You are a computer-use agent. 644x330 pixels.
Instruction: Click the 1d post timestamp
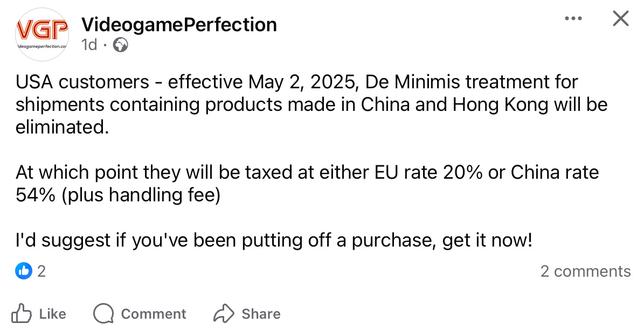(89, 45)
